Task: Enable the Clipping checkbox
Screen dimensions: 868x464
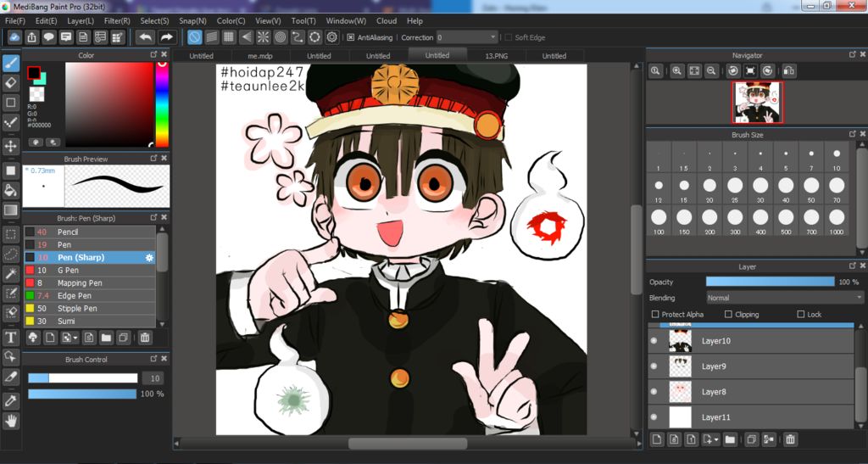Action: [x=728, y=314]
